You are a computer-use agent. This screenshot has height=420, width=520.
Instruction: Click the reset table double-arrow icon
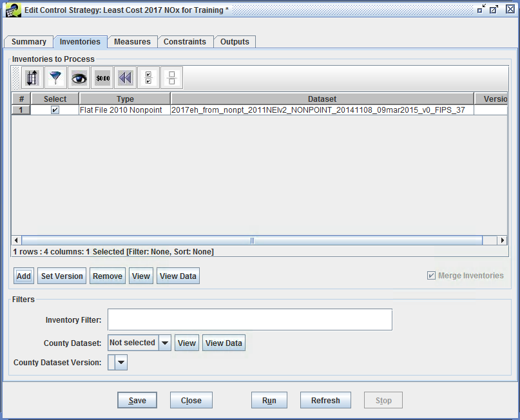pyautogui.click(x=124, y=77)
